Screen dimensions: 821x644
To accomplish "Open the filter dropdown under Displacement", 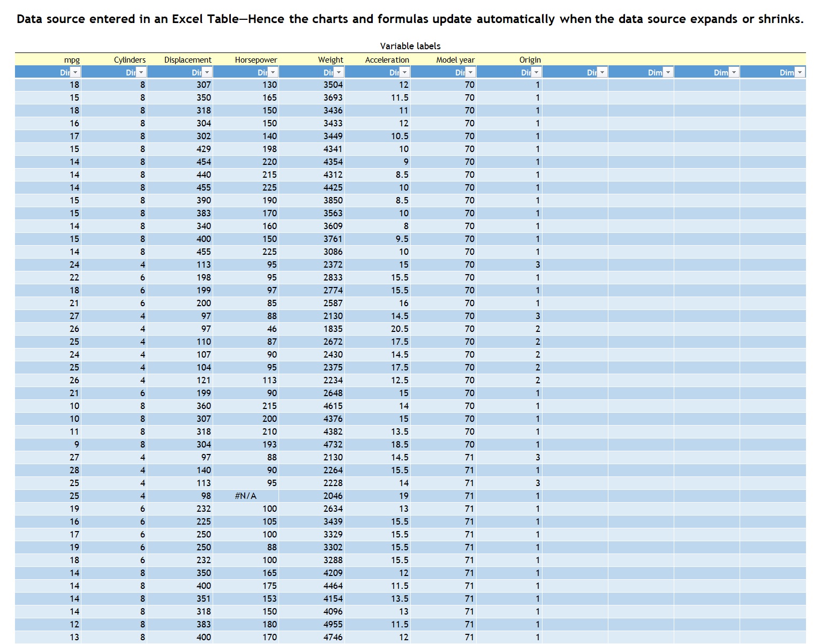I will [x=207, y=72].
